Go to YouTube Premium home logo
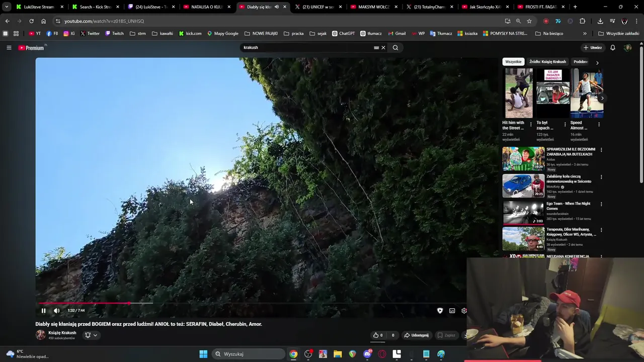The width and height of the screenshot is (644, 362). click(31, 48)
